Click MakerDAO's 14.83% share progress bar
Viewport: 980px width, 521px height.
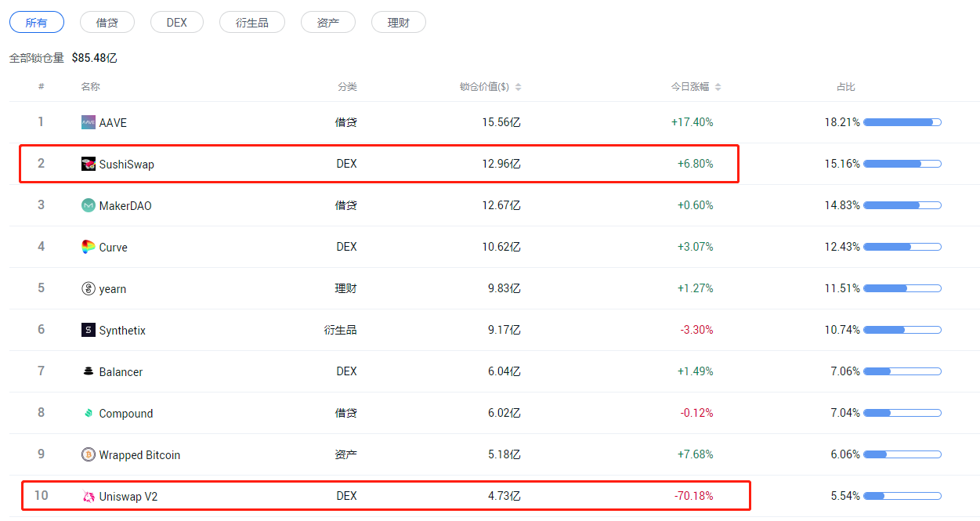[x=902, y=205]
